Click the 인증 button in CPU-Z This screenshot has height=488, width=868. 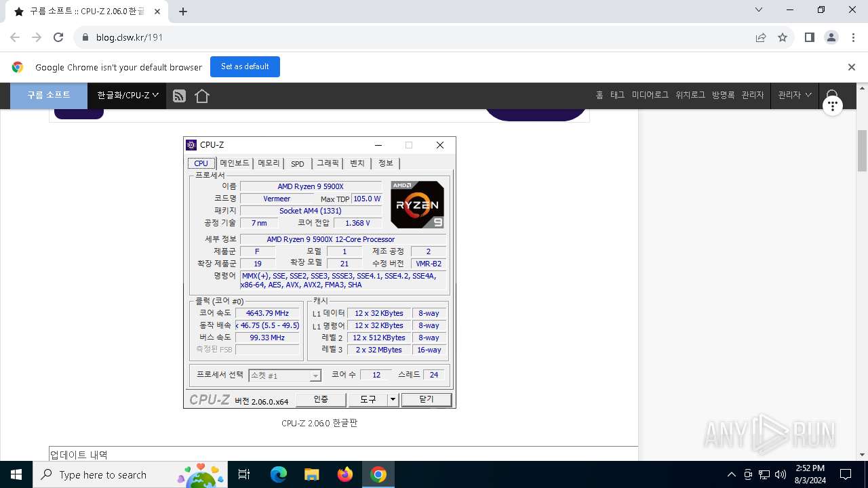point(321,400)
